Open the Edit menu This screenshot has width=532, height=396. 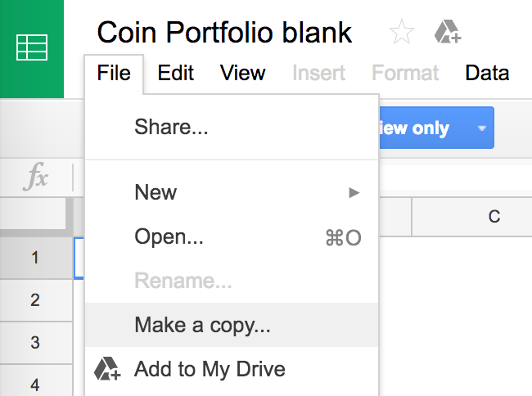(175, 74)
